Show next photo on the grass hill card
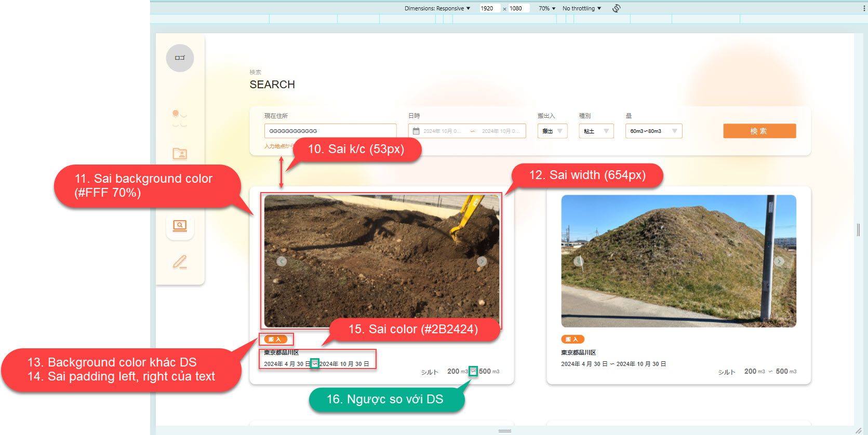The height and width of the screenshot is (435, 868). coord(779,262)
